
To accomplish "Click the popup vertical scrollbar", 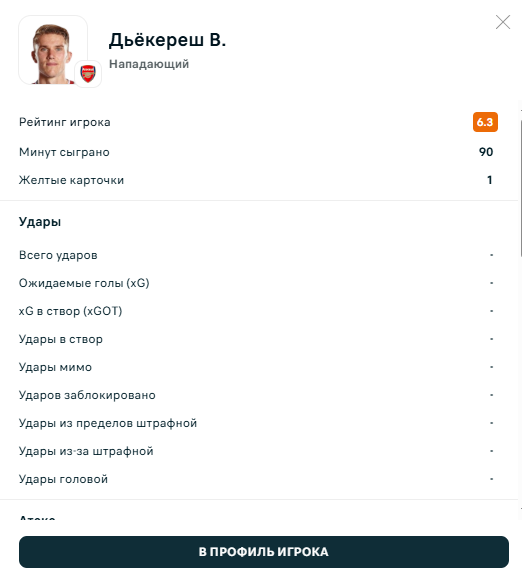I will tap(520, 188).
